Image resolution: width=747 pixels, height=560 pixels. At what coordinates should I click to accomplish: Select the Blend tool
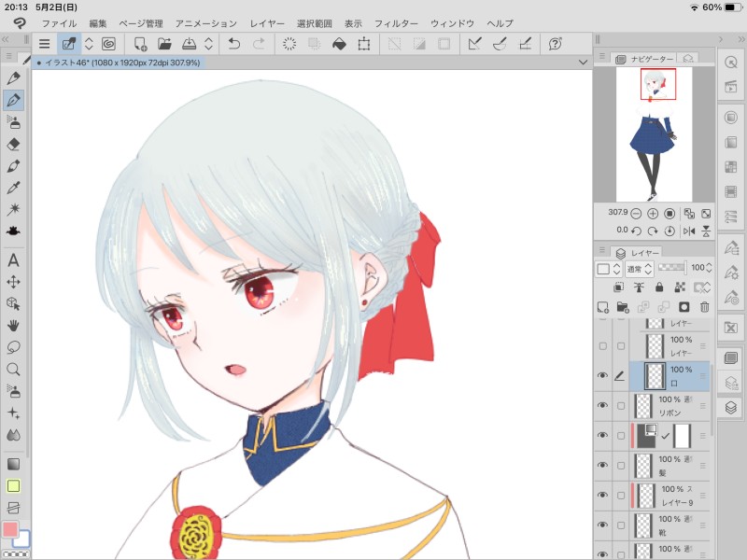coord(13,435)
